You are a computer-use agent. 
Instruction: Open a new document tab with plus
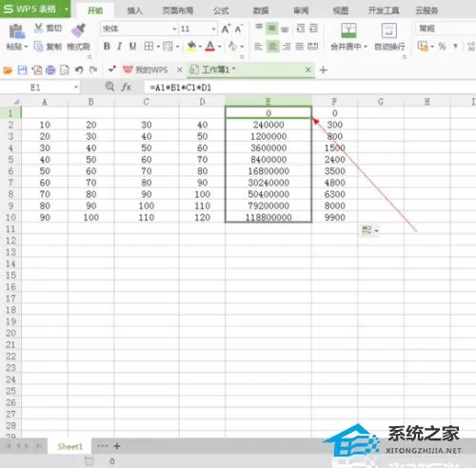tap(324, 70)
